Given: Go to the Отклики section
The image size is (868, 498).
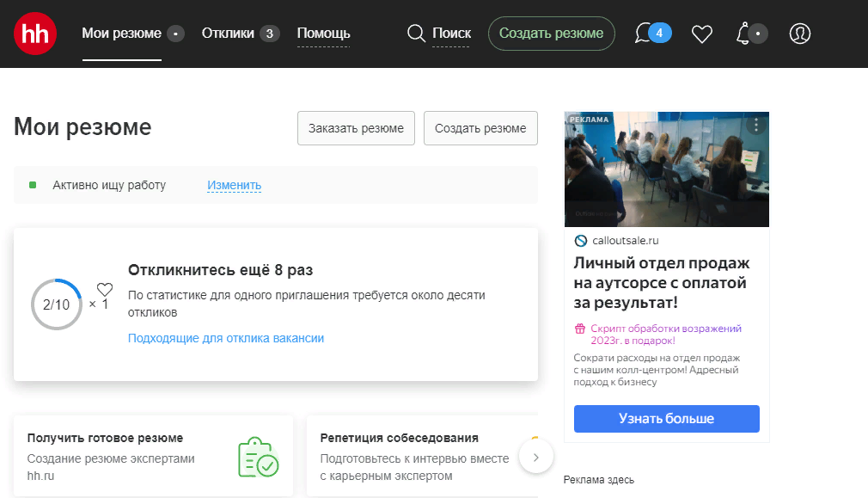Looking at the screenshot, I should (226, 33).
